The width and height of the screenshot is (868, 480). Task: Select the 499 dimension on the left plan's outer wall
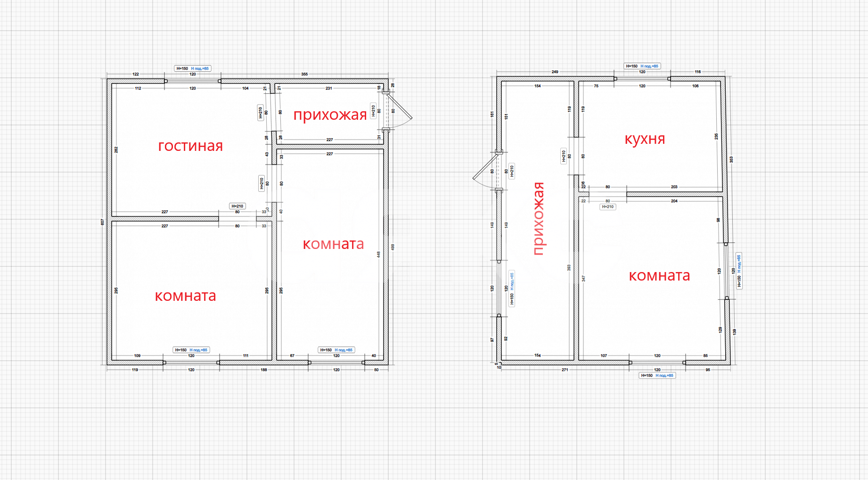pyautogui.click(x=393, y=247)
